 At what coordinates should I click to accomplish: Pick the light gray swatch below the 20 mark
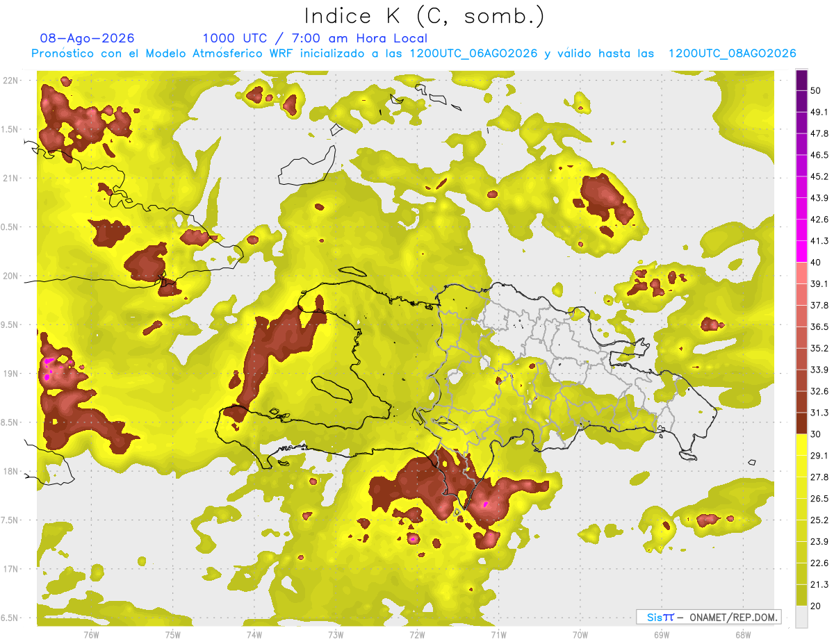tap(801, 617)
